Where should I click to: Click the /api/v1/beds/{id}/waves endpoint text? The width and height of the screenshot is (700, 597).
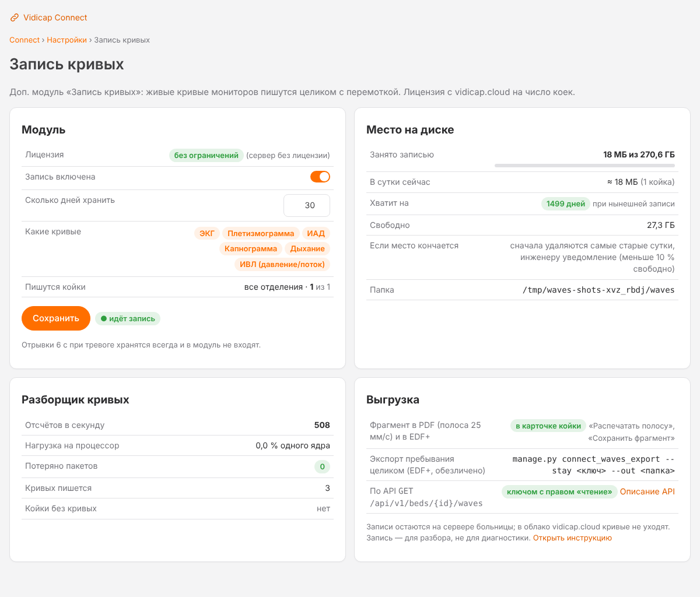(x=426, y=503)
